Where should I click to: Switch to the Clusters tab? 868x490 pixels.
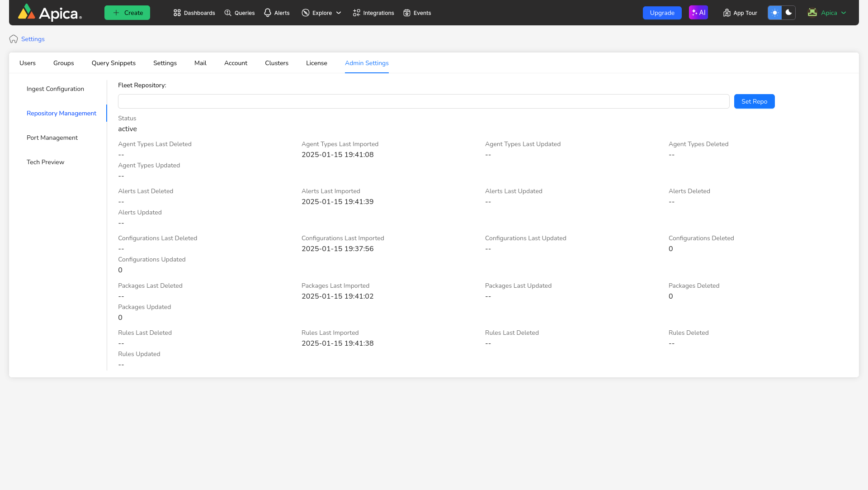point(276,63)
